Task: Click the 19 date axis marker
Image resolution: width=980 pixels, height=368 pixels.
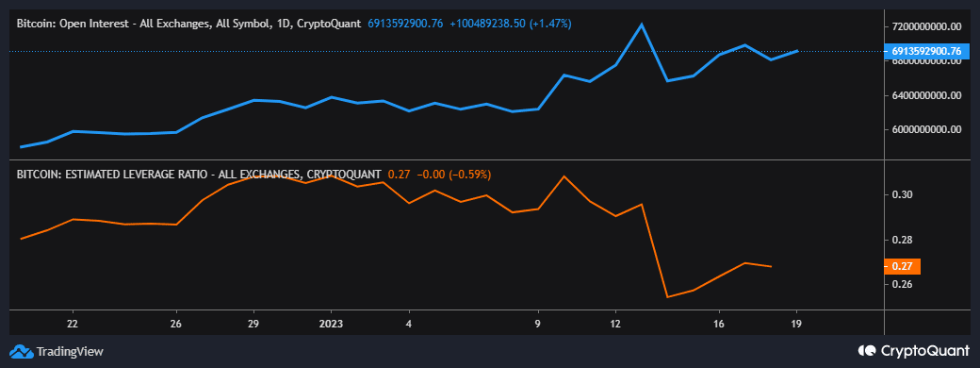Action: (x=796, y=324)
